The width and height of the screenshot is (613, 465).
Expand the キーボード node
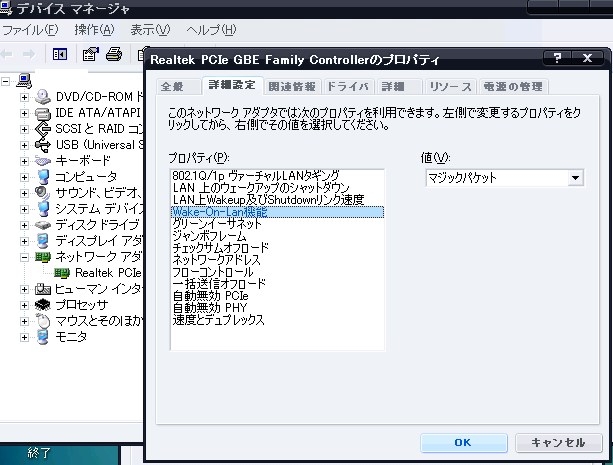click(x=24, y=161)
